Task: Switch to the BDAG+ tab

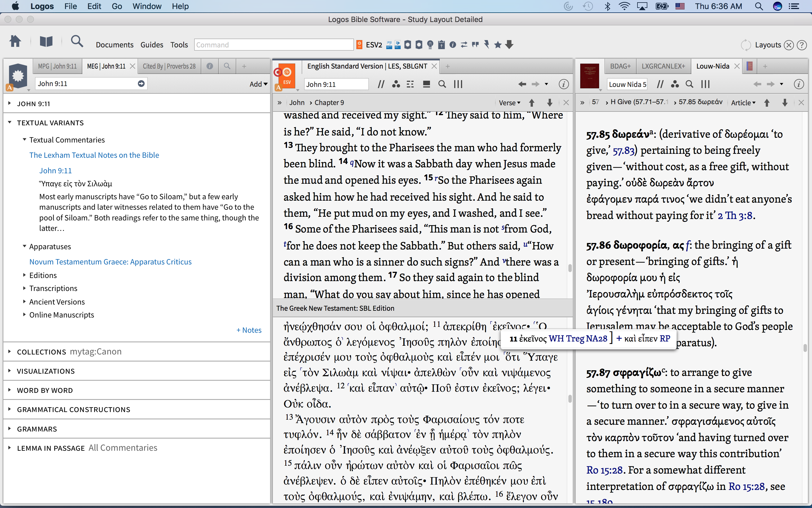Action: tap(620, 66)
